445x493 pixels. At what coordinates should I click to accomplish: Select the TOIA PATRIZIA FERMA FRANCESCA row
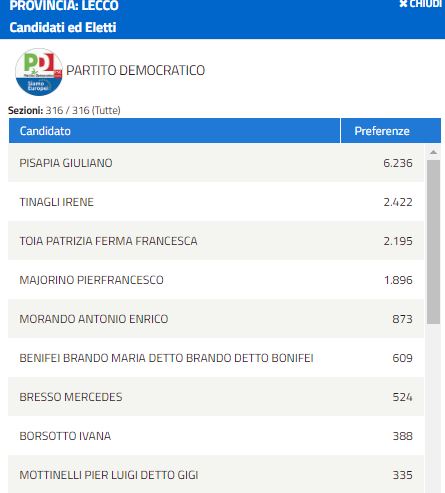coord(216,241)
